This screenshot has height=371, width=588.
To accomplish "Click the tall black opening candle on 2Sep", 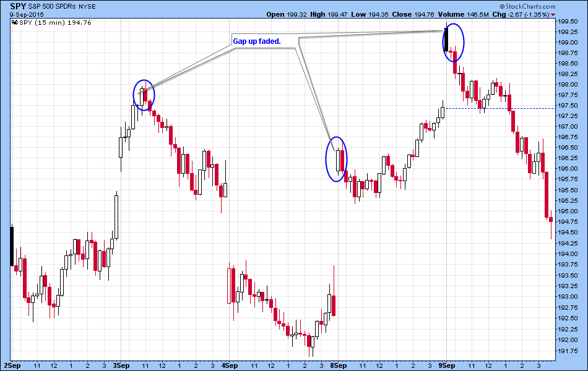I will [x=12, y=246].
